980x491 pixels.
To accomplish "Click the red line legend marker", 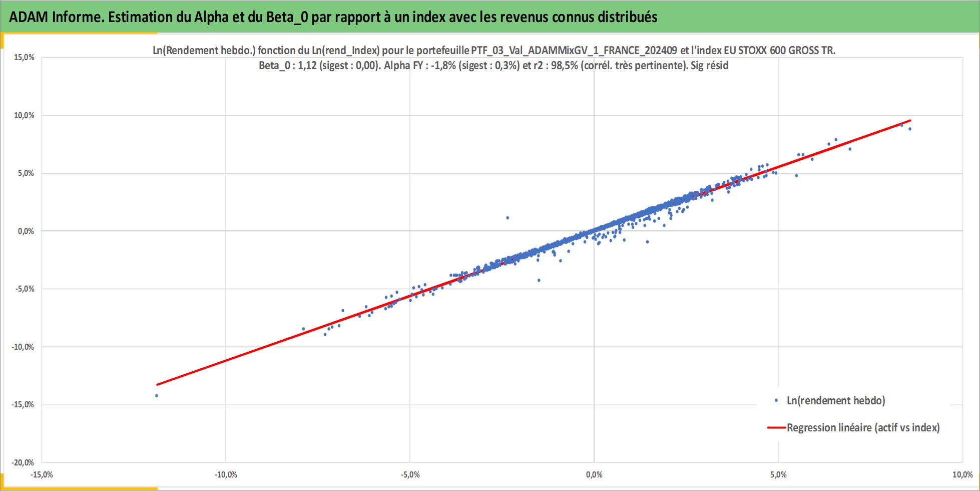I will (776, 428).
